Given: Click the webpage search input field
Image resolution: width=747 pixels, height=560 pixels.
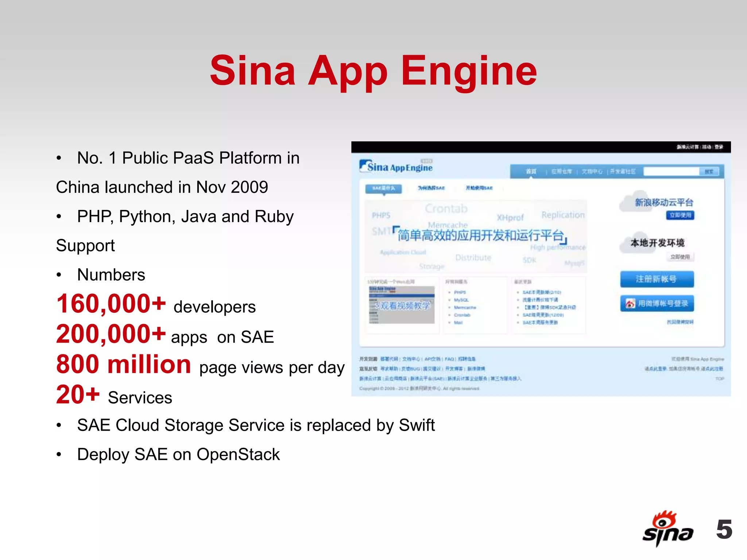Looking at the screenshot, I should tap(671, 171).
